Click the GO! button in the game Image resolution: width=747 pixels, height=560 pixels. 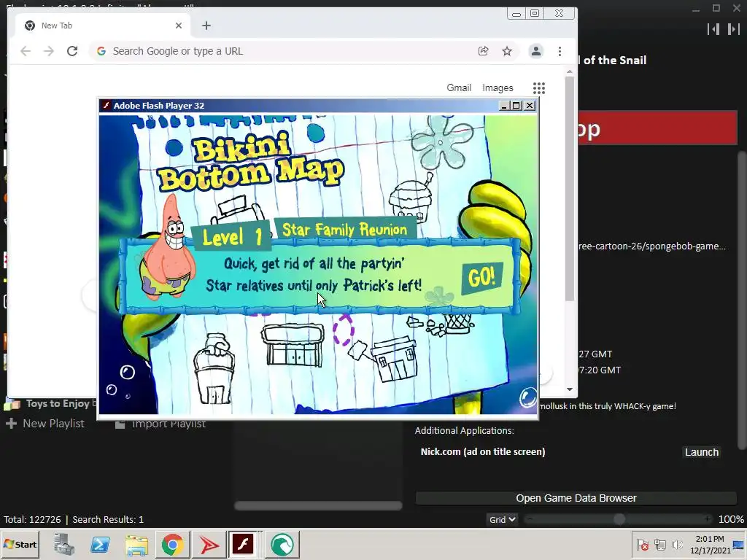pos(482,278)
